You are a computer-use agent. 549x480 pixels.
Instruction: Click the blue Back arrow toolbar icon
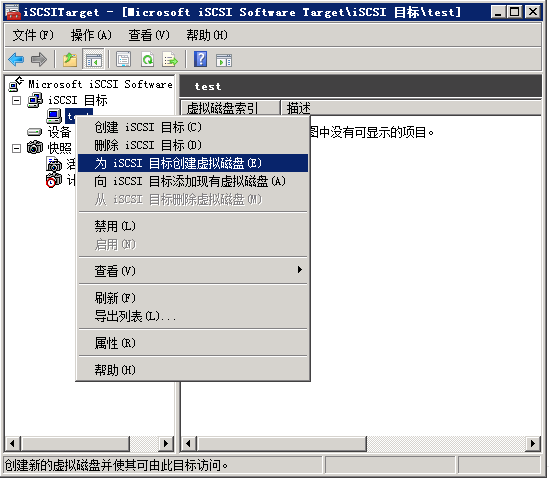16,60
